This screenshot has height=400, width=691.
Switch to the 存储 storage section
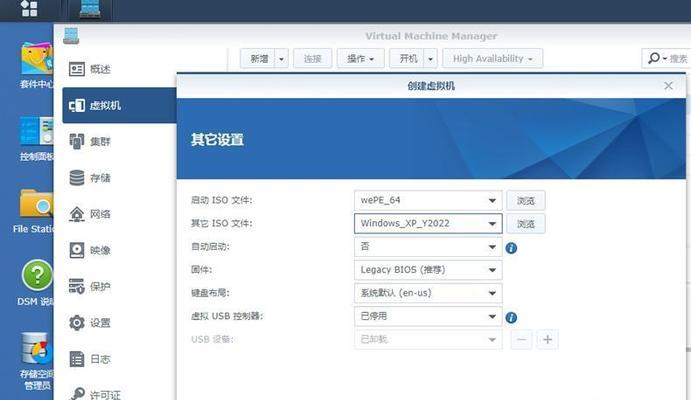point(100,178)
